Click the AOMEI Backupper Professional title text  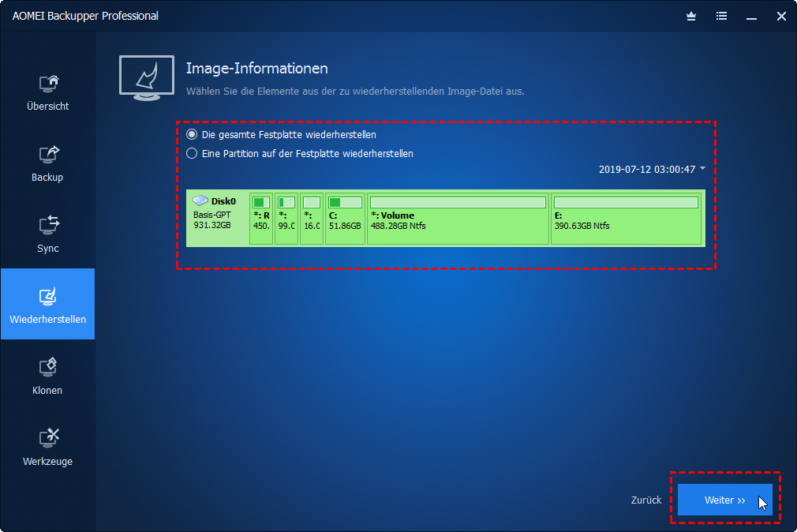(x=85, y=17)
